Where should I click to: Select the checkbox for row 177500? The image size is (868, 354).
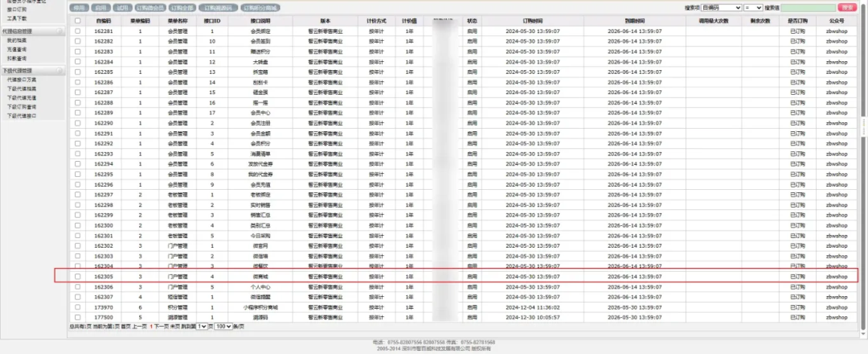[x=78, y=318]
